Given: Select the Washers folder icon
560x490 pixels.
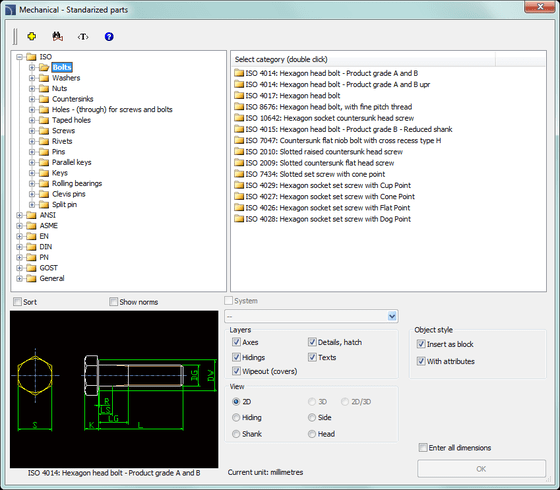Looking at the screenshot, I should 44,78.
